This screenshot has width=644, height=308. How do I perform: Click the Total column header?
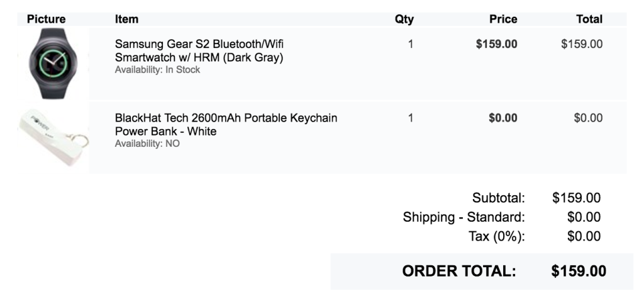coord(589,20)
